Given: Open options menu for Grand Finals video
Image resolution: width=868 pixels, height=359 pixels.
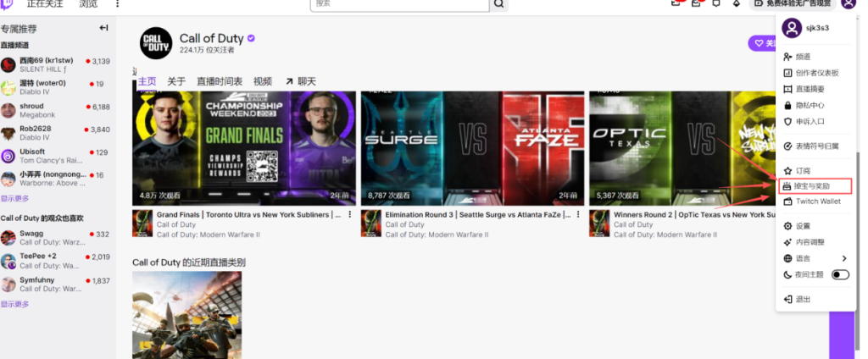Looking at the screenshot, I should tap(349, 215).
